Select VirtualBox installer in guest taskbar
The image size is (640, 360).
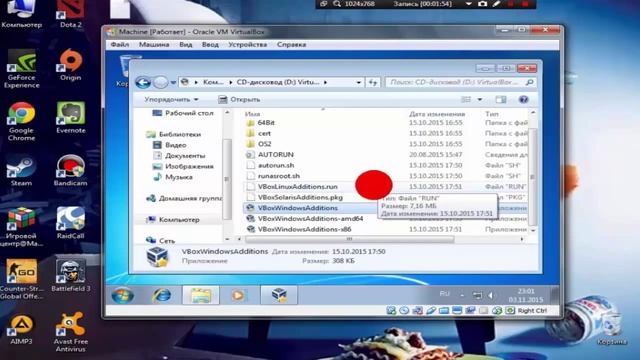click(279, 295)
